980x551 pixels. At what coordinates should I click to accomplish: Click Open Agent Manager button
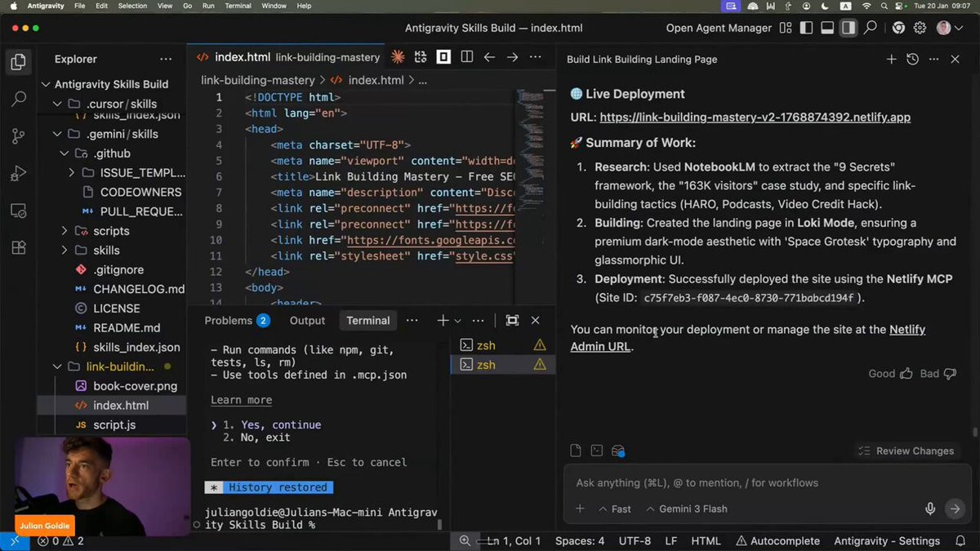click(x=719, y=28)
